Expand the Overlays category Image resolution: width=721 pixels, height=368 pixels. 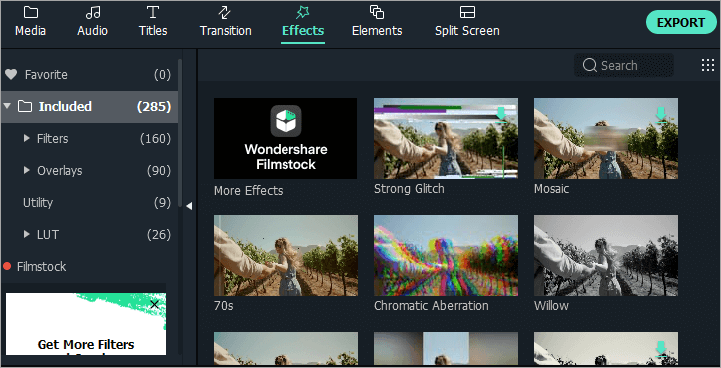coord(26,170)
